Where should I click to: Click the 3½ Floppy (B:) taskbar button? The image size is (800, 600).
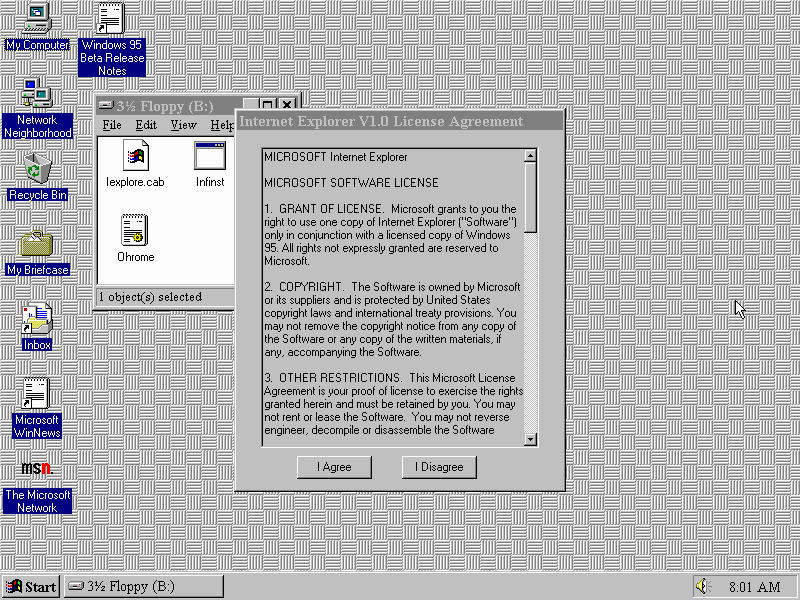143,586
